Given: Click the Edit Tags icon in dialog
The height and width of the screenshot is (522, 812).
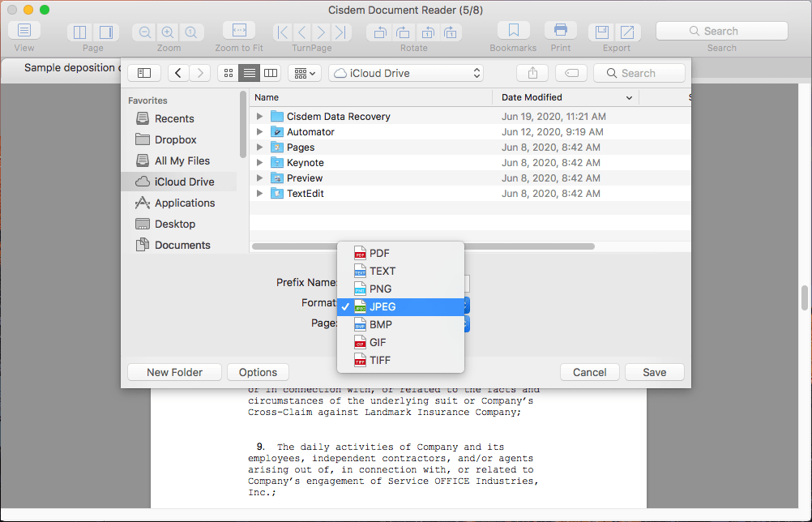Looking at the screenshot, I should [571, 73].
